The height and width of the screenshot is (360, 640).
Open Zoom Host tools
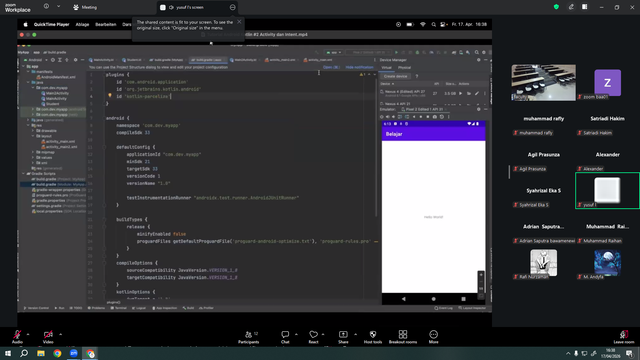[x=373, y=337]
